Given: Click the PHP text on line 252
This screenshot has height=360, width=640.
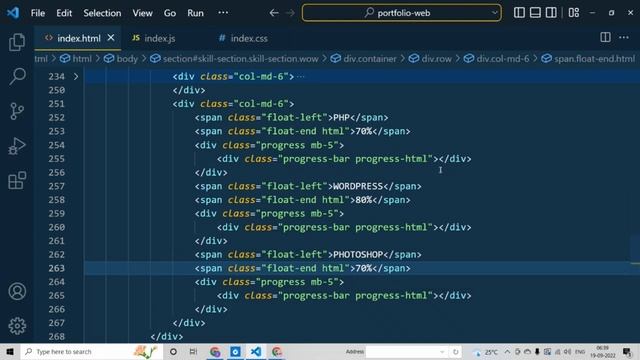Looking at the screenshot, I should coord(342,118).
